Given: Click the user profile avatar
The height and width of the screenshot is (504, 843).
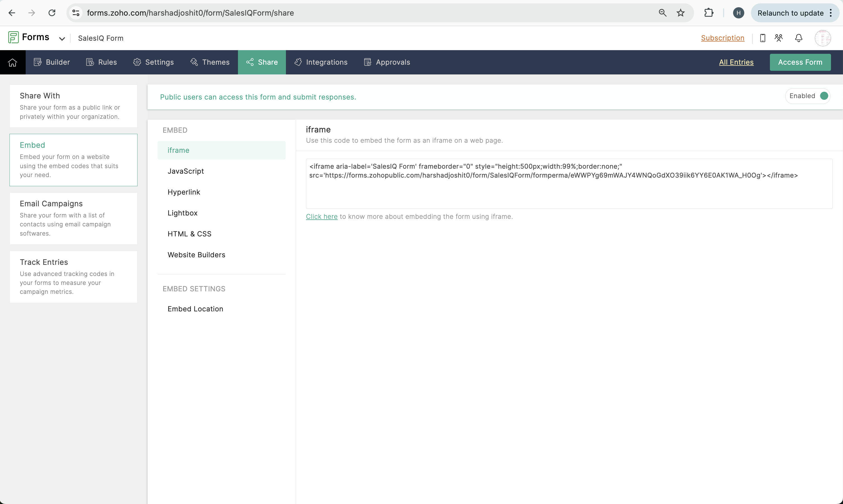Looking at the screenshot, I should click(x=823, y=38).
